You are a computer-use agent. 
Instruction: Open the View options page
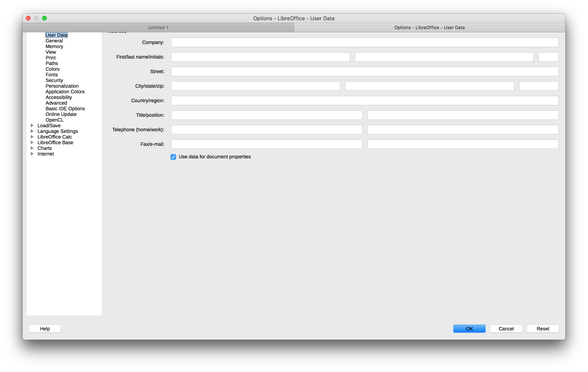tap(51, 52)
